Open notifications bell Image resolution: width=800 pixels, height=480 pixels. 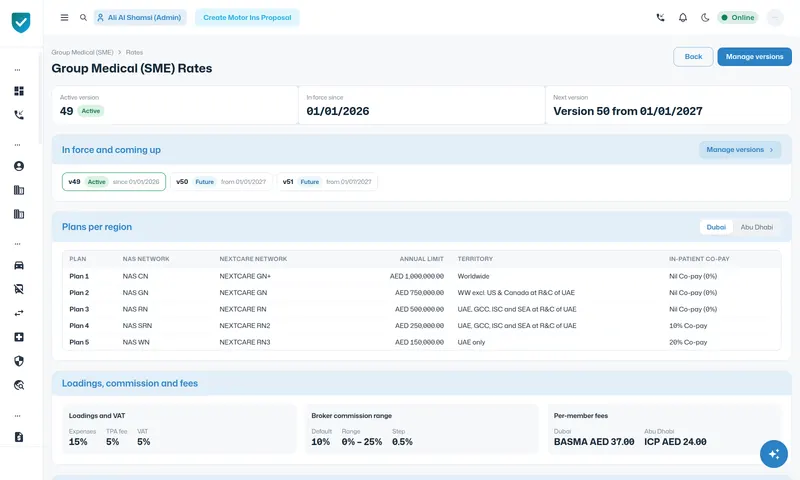point(683,17)
